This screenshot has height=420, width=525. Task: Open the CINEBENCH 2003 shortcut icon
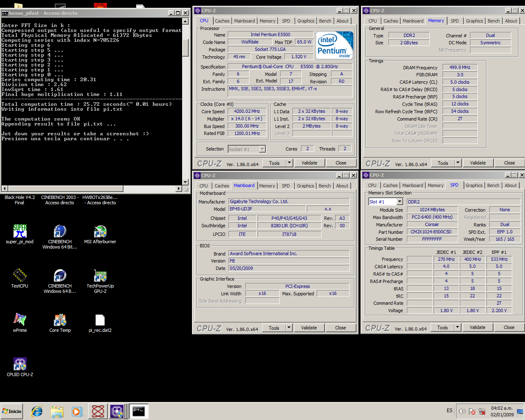60,200
